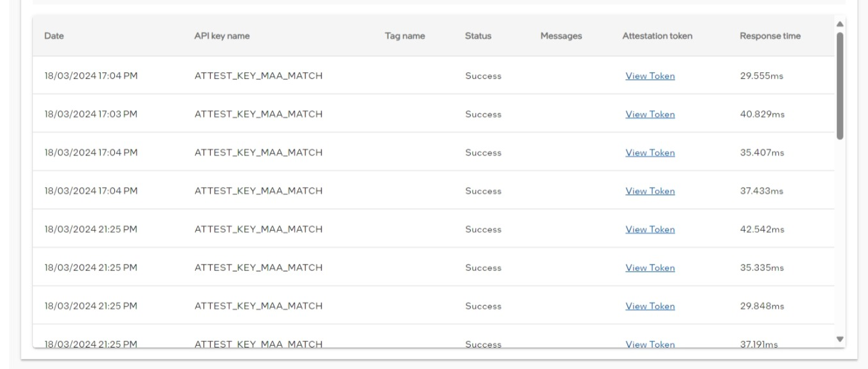
Task: Open View Token for 35.335ms request
Action: 650,268
